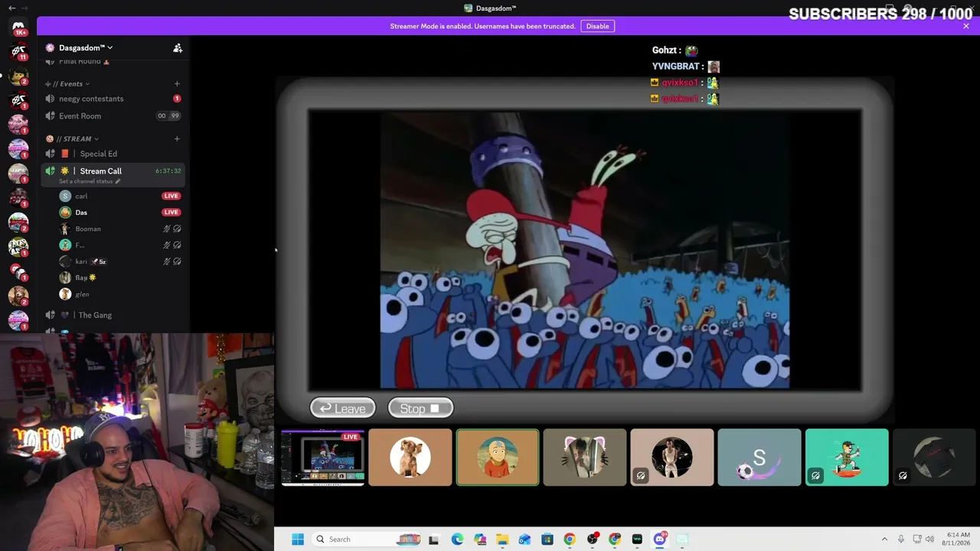The height and width of the screenshot is (551, 980).
Task: Stop the stream with Stop button
Action: (420, 409)
